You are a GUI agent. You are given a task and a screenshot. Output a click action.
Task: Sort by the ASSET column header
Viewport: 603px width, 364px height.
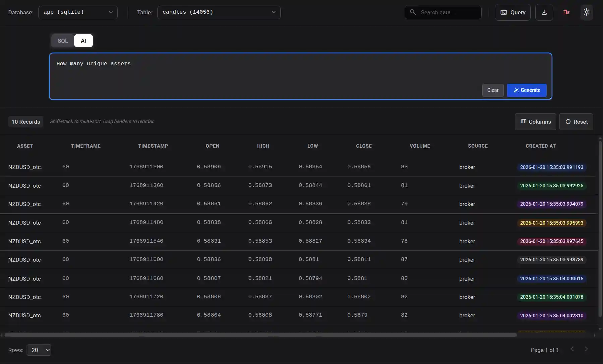pyautogui.click(x=25, y=146)
